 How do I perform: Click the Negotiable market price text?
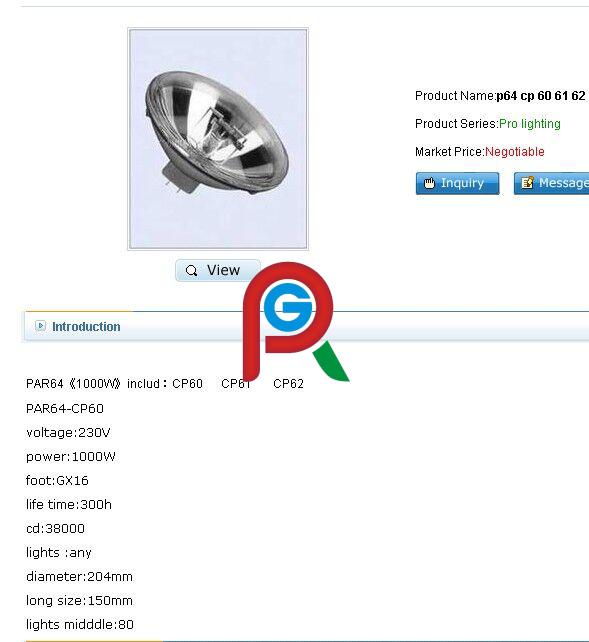515,152
